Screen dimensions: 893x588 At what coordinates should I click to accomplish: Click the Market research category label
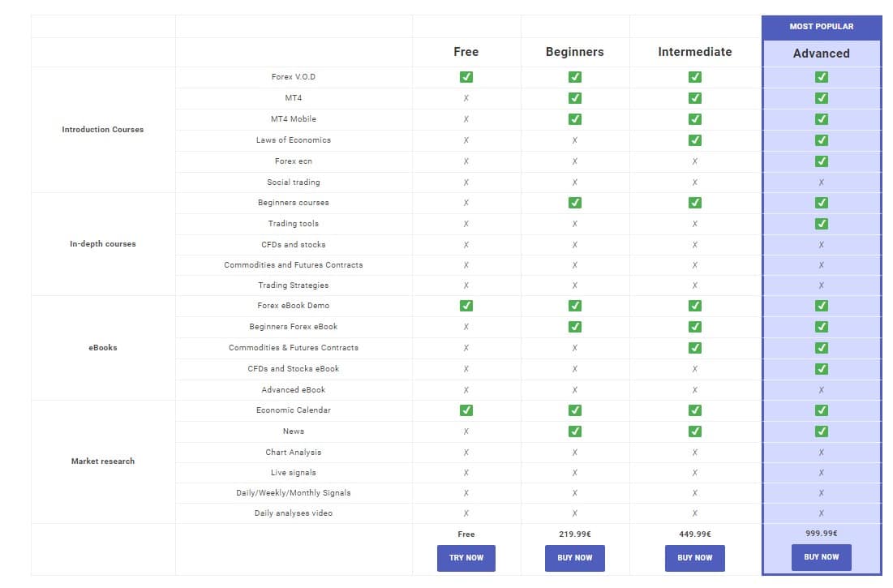coord(102,461)
